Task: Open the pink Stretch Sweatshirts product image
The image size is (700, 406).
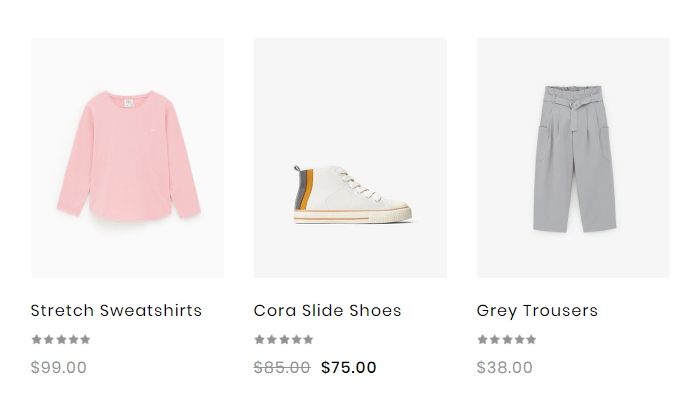Action: click(x=127, y=158)
